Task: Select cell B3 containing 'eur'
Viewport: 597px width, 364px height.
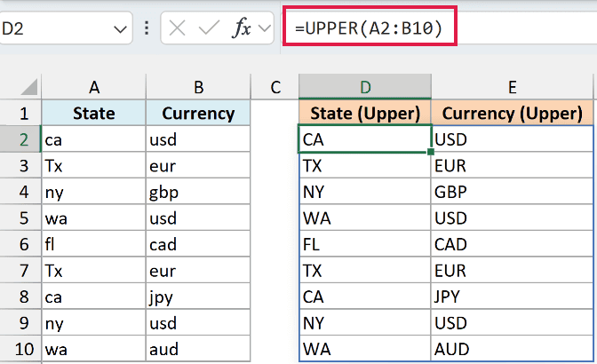Action: (x=198, y=165)
